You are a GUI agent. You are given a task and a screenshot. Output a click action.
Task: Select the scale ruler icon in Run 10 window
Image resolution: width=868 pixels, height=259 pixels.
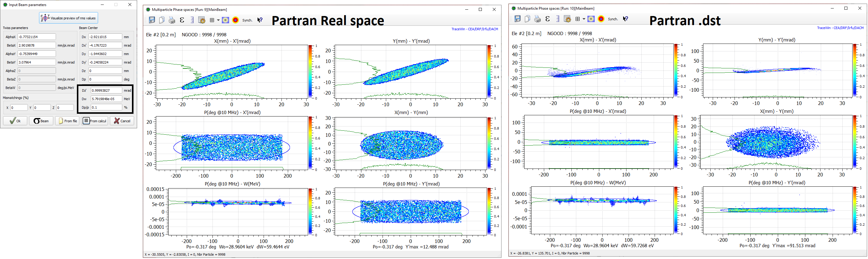(x=558, y=19)
